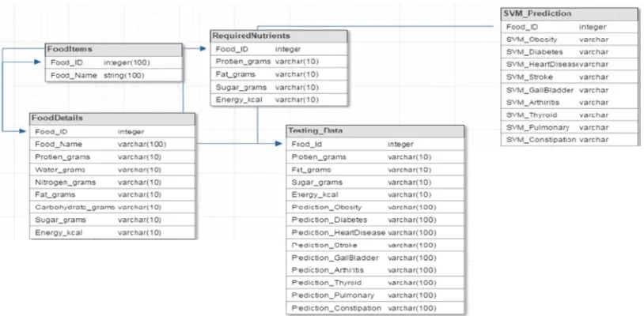Click the Prediction_Pulmonary row
644x316 pixels.
pyautogui.click(x=375, y=295)
